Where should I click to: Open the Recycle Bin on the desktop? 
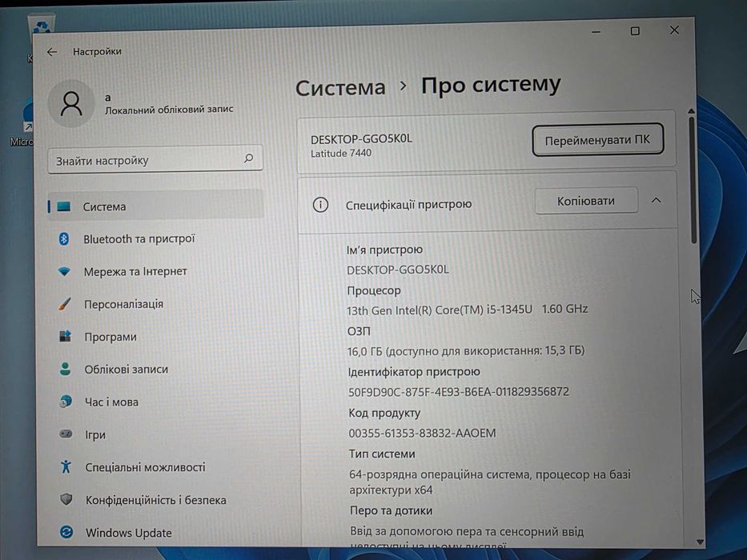click(42, 25)
